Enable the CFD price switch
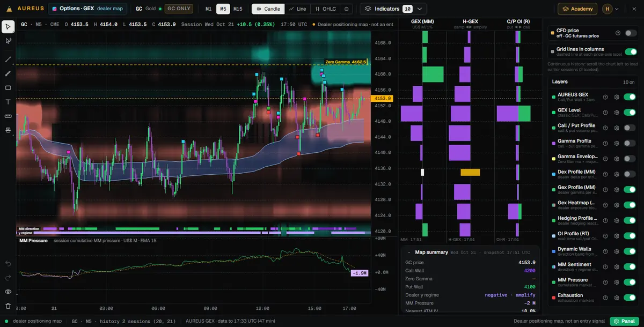The width and height of the screenshot is (644, 327). pos(631,33)
